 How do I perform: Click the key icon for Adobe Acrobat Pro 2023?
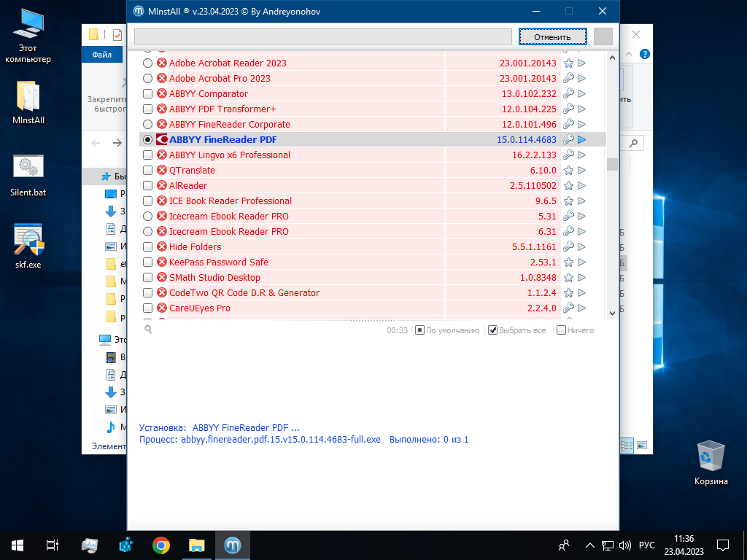(568, 78)
